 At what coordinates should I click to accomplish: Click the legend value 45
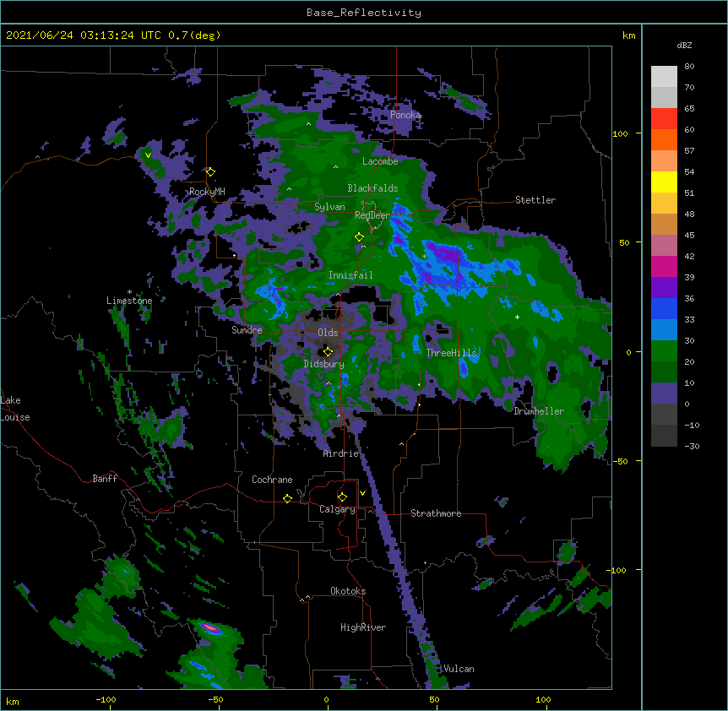[x=689, y=236]
